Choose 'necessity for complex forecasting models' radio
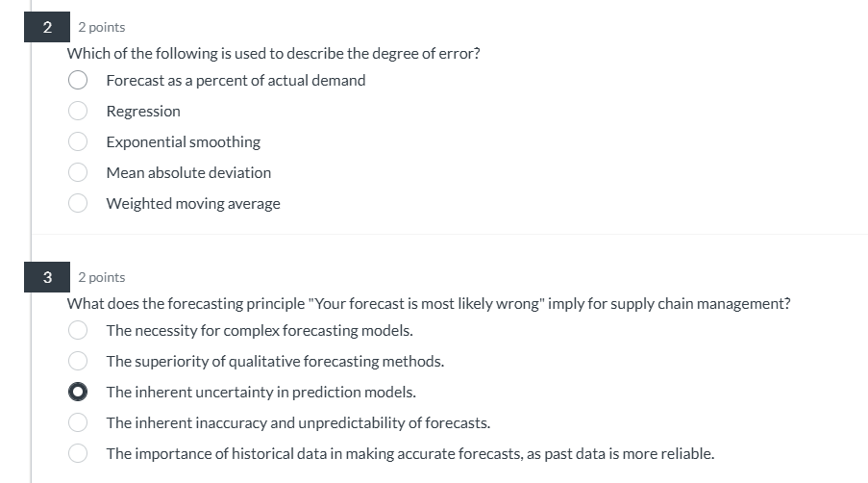Viewport: 868px width, 483px height. 78,330
